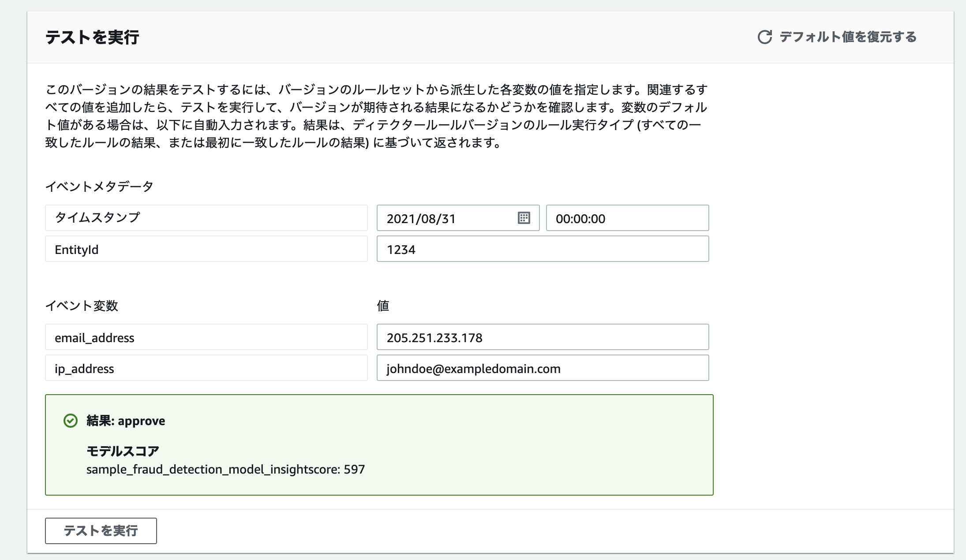Select the EntityId value field 1234
Screen dimensions: 966x560
(x=542, y=249)
